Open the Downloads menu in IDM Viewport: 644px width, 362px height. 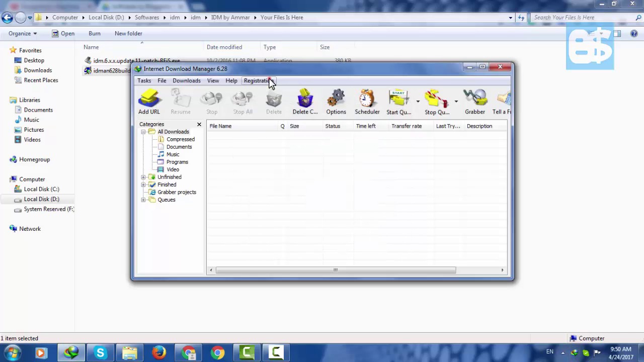pyautogui.click(x=187, y=80)
